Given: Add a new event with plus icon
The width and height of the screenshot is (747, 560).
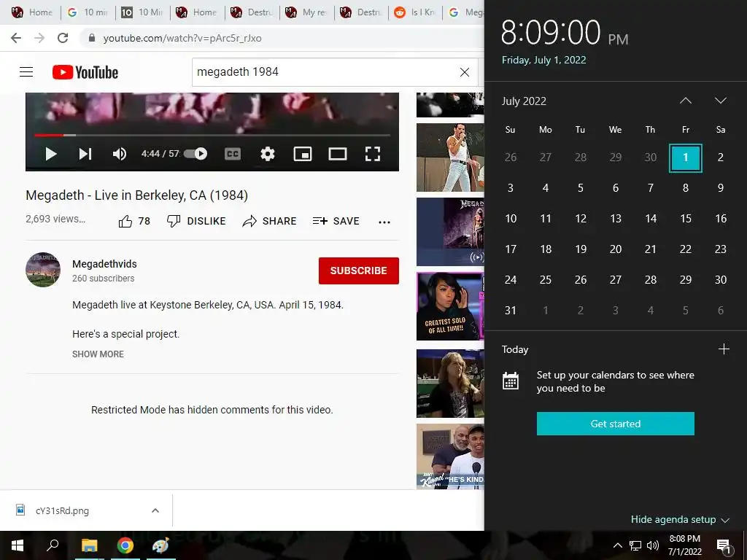Looking at the screenshot, I should click(x=724, y=349).
